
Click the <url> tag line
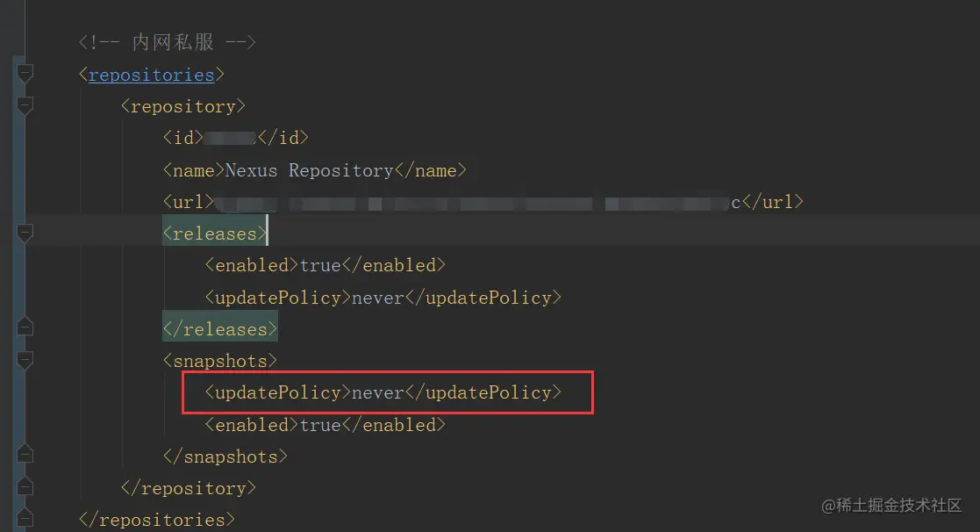(x=483, y=202)
